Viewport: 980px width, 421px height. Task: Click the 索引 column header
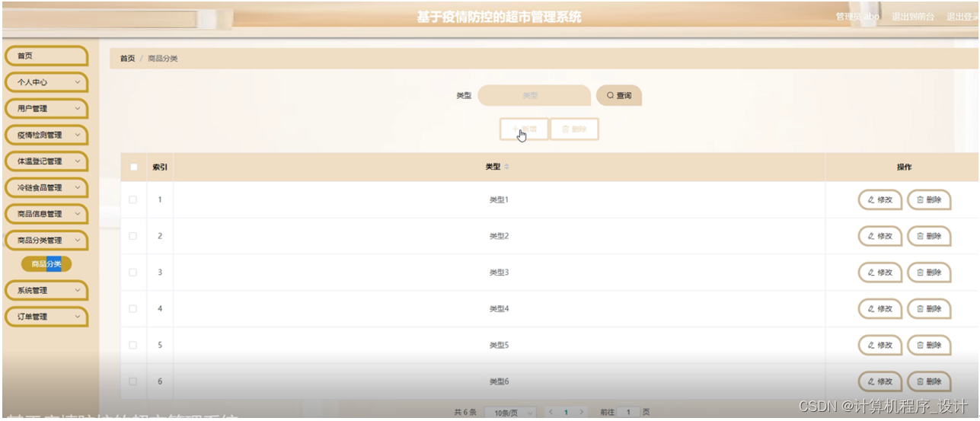[160, 167]
